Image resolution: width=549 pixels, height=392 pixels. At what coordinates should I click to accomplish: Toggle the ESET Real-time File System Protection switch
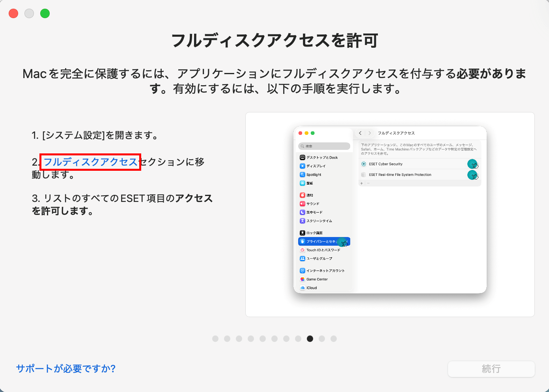point(472,175)
